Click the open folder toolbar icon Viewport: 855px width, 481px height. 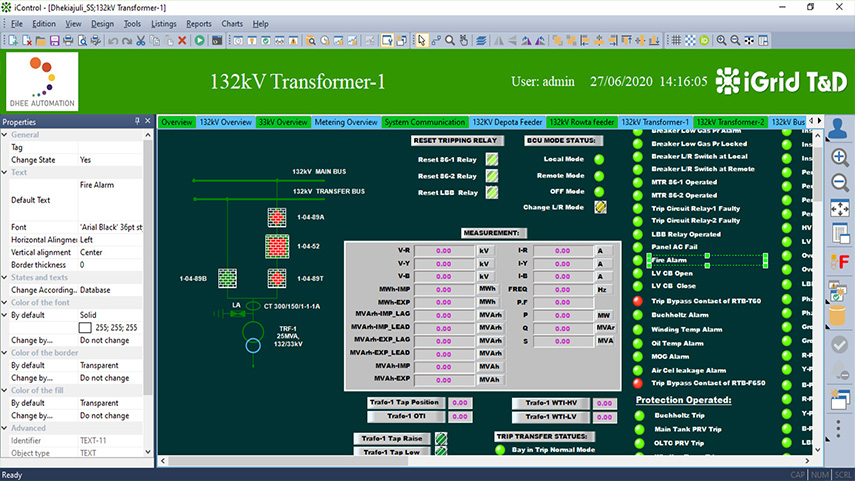(x=40, y=40)
